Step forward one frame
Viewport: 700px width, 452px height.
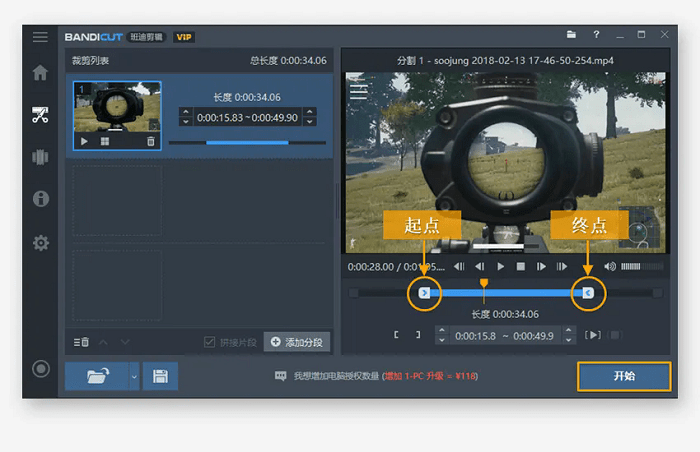541,267
